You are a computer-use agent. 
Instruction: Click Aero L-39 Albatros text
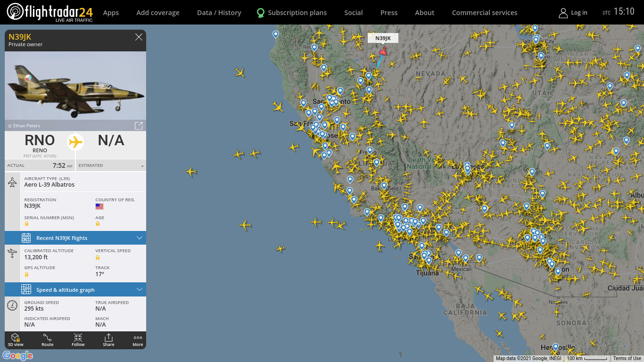point(50,185)
